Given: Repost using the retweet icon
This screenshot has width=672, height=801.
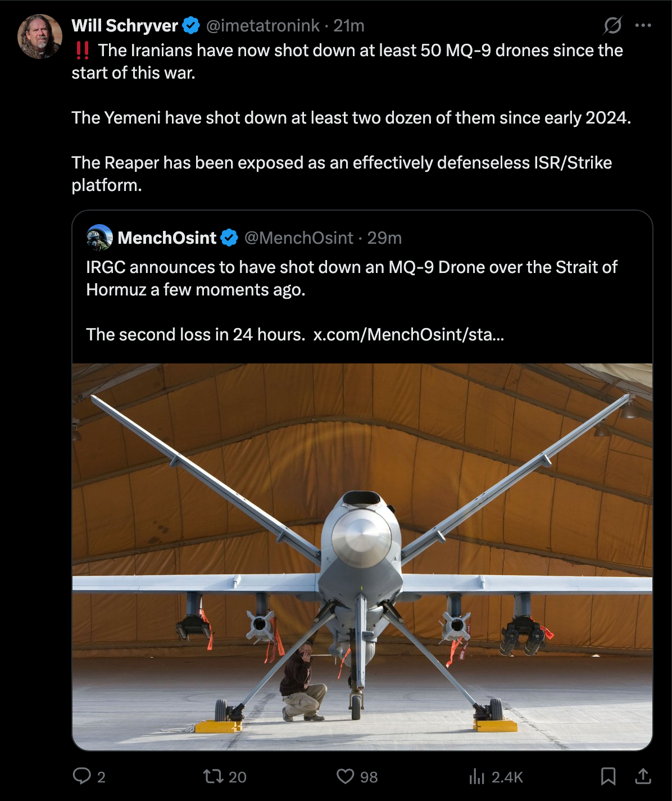Looking at the screenshot, I should tap(213, 776).
